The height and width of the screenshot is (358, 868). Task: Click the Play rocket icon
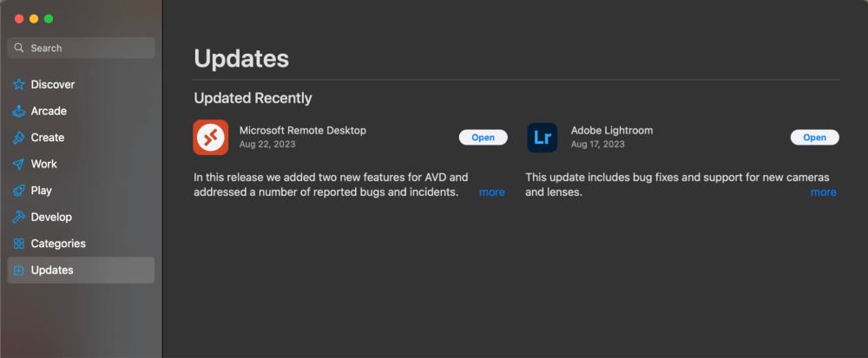[18, 191]
